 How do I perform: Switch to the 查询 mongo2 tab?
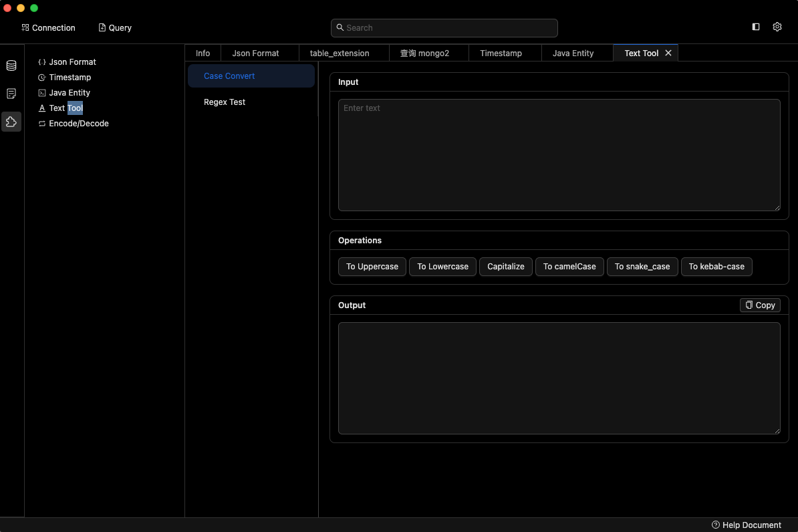pos(424,53)
